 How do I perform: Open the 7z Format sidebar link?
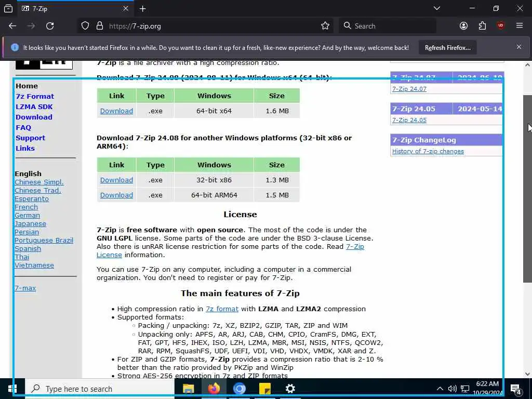point(35,96)
